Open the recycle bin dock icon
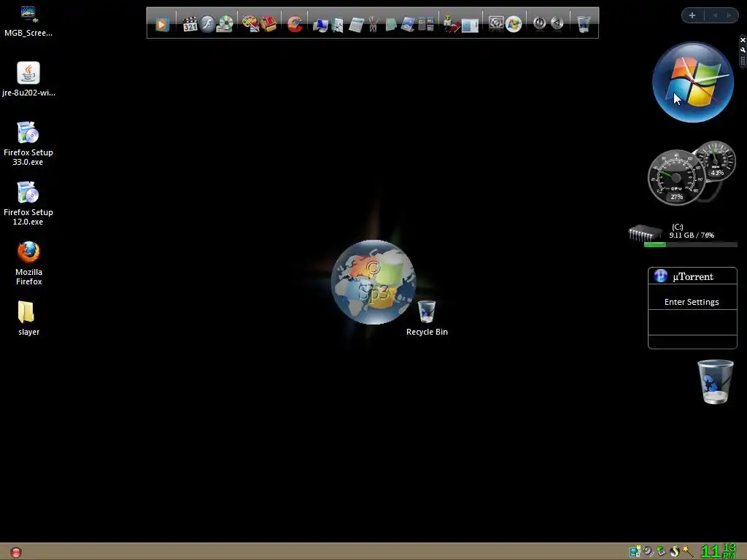747x560 pixels. point(584,24)
